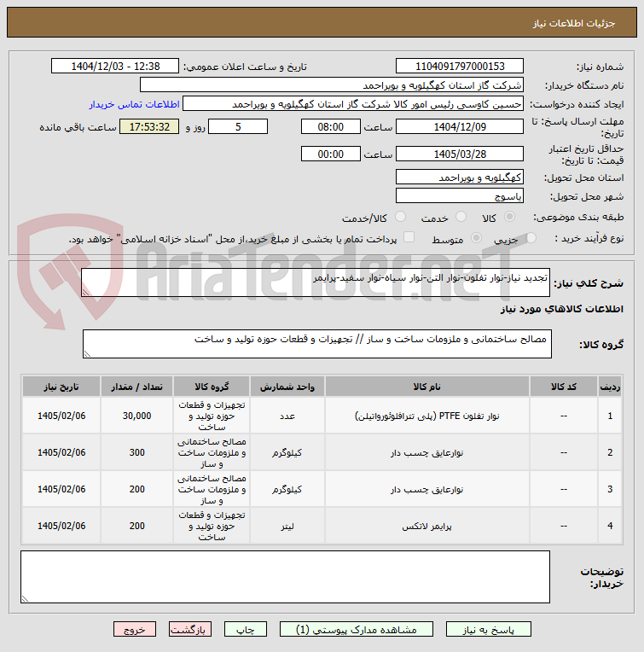Click the remaining time field 17:53:32

click(x=149, y=127)
